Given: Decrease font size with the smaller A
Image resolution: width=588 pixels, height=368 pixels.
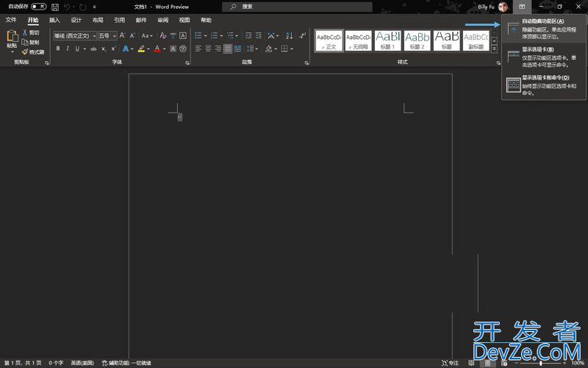Looking at the screenshot, I should [x=132, y=35].
